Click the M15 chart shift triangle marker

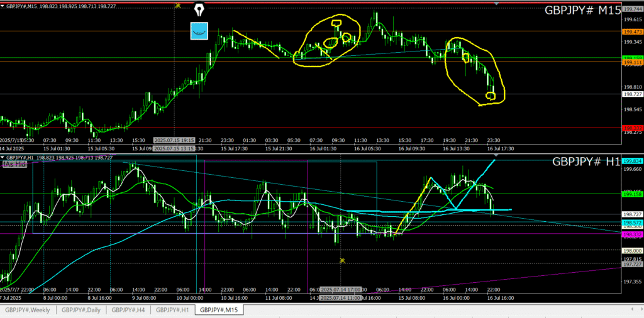(x=496, y=4)
